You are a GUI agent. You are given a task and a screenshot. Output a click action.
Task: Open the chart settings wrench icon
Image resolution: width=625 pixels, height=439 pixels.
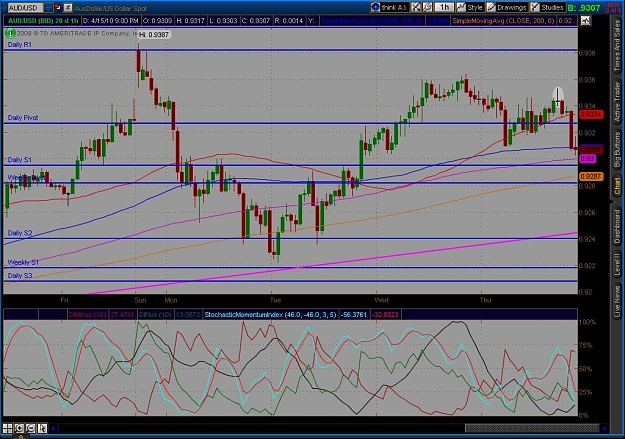427,7
